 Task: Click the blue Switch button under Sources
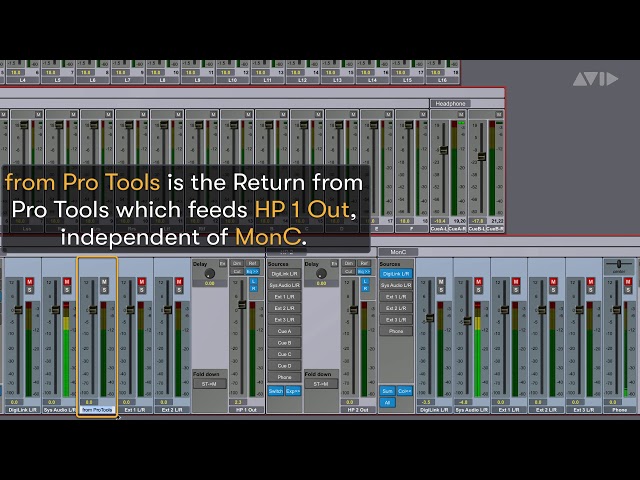click(x=276, y=391)
